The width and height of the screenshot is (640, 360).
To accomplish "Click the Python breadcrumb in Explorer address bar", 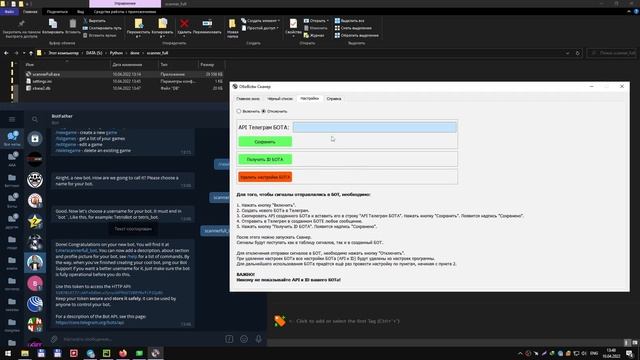I will coord(116,53).
